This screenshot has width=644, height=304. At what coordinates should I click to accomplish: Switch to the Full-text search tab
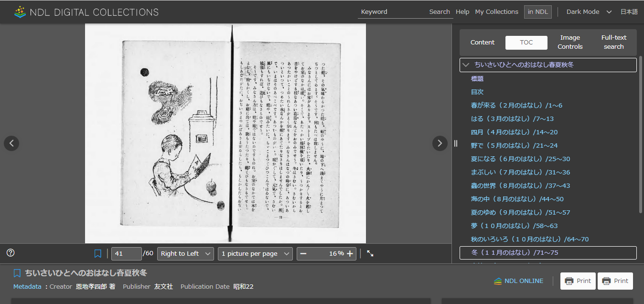(x=613, y=42)
